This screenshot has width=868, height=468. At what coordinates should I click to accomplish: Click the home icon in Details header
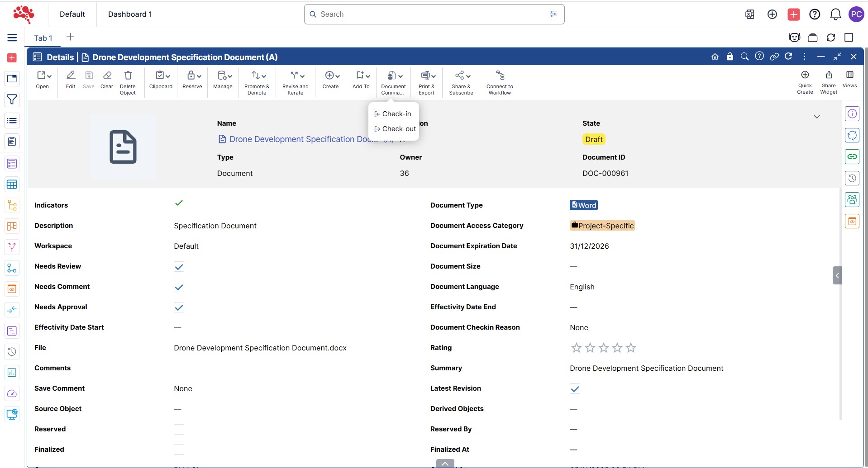715,57
